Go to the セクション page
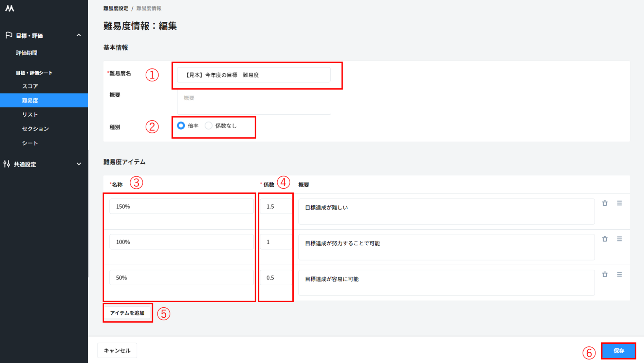Screen dimensions: 644x363 click(x=35, y=129)
